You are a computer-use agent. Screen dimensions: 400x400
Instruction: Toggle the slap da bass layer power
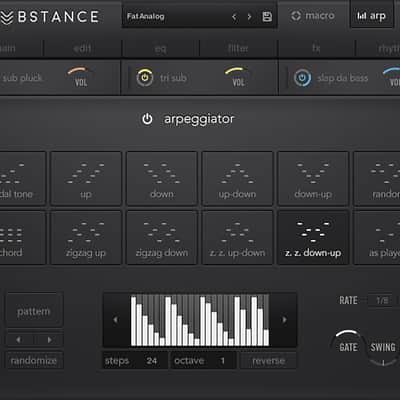click(302, 78)
